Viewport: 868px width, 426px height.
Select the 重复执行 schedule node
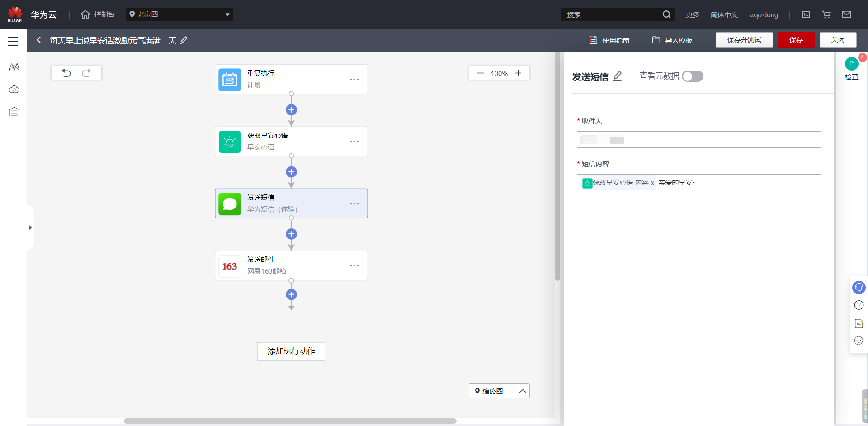[291, 79]
